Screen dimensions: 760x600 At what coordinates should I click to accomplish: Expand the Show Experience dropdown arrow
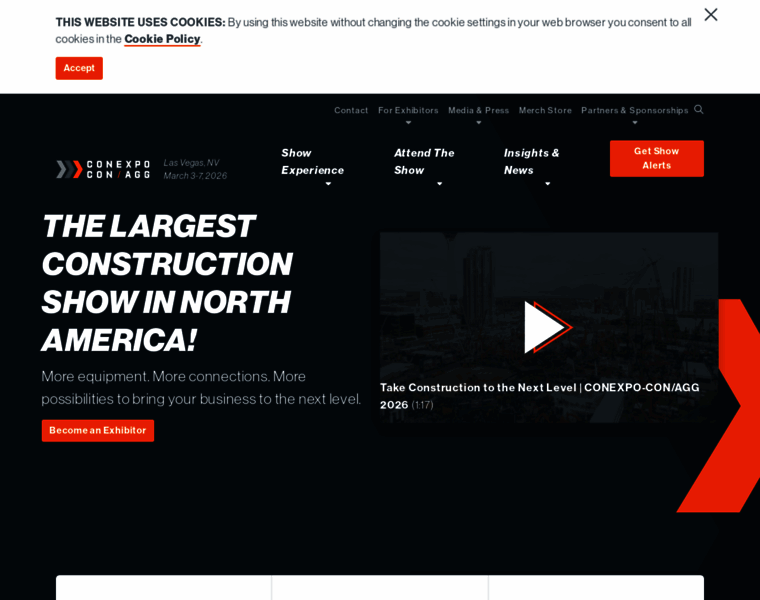tap(328, 184)
